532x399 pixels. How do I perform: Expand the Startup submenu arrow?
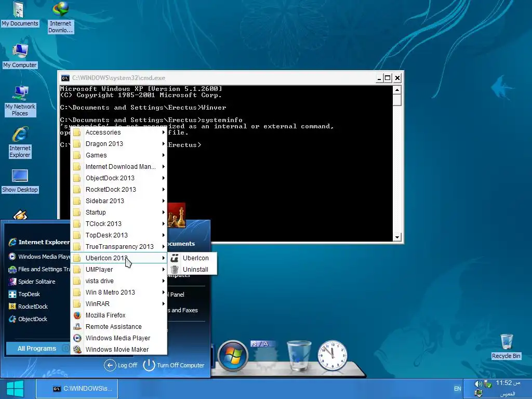click(163, 212)
